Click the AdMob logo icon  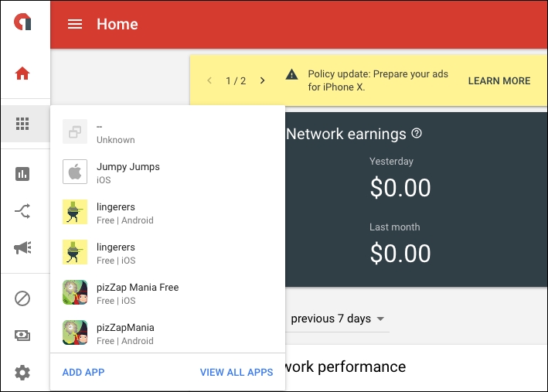(x=22, y=23)
